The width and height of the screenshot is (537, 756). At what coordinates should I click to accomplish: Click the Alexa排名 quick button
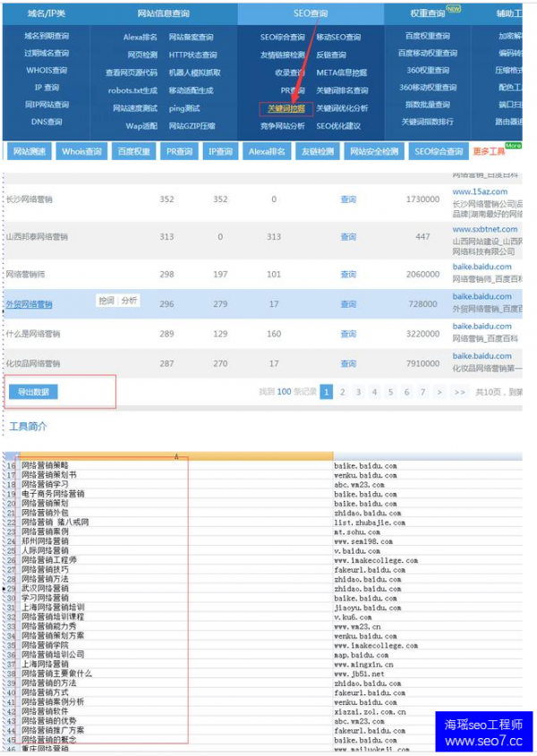pos(268,152)
